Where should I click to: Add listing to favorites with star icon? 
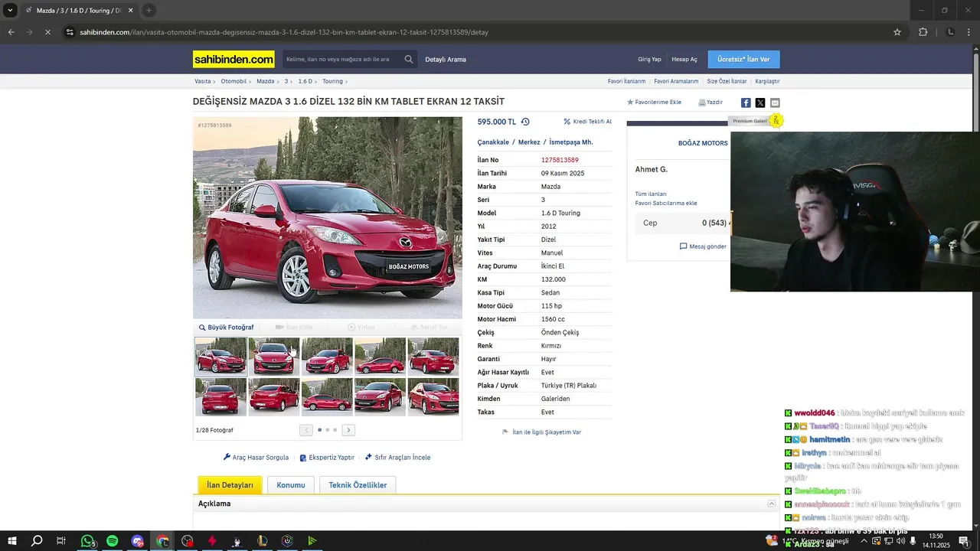pyautogui.click(x=654, y=102)
